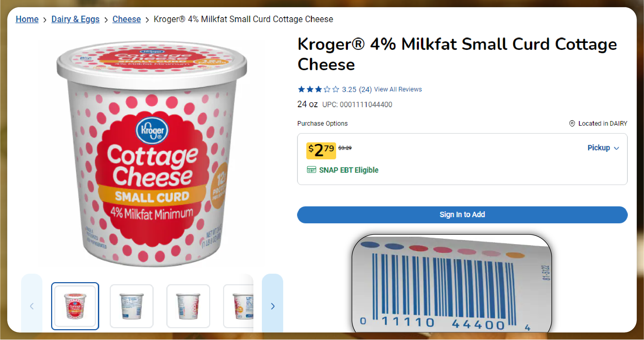Go to the Cheese category breadcrumb
Screen dimensions: 644x340
pyautogui.click(x=126, y=19)
